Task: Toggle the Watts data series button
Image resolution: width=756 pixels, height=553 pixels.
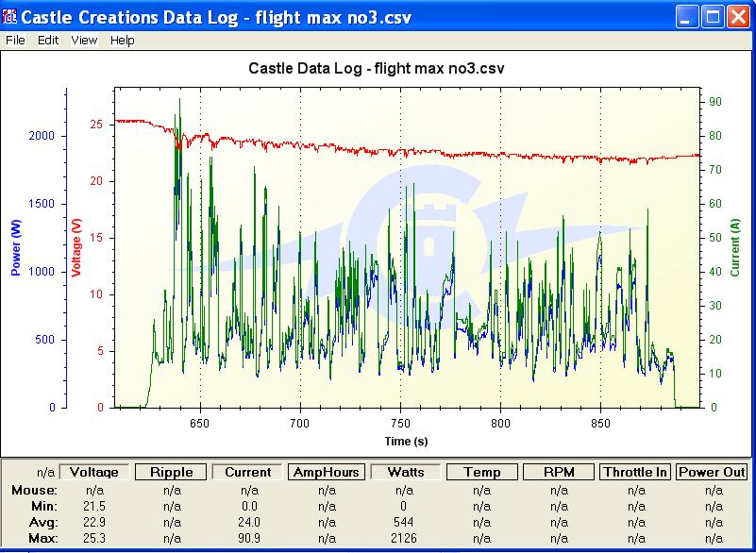Action: tap(406, 472)
